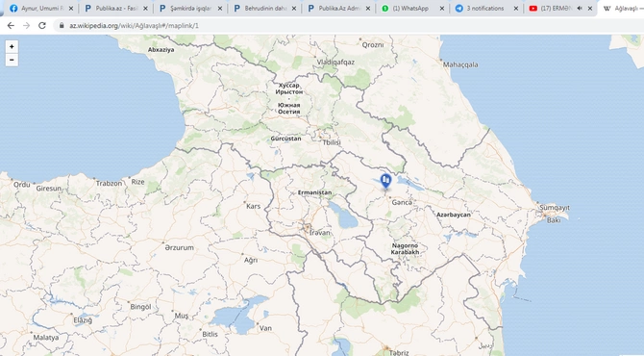
Task: Click the Vladiqafqaz city label
Action: tap(335, 63)
